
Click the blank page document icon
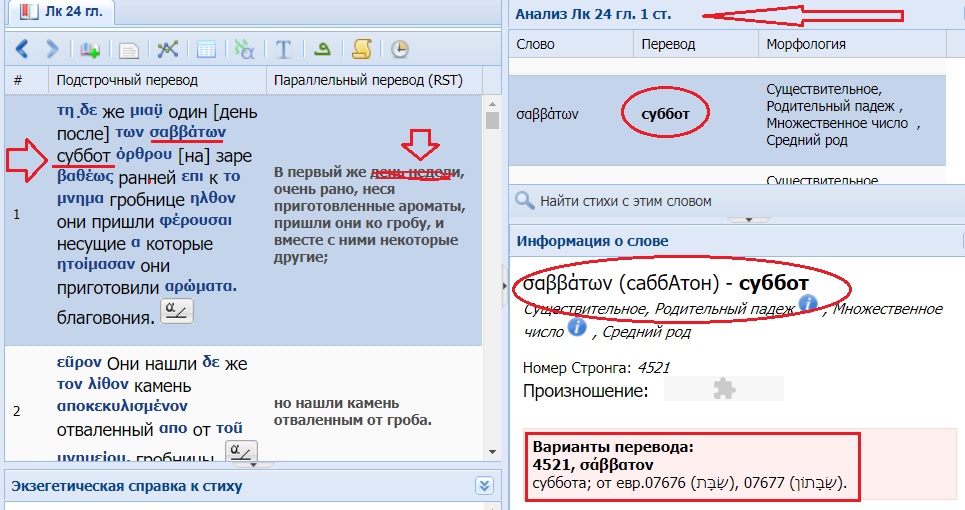[x=129, y=48]
